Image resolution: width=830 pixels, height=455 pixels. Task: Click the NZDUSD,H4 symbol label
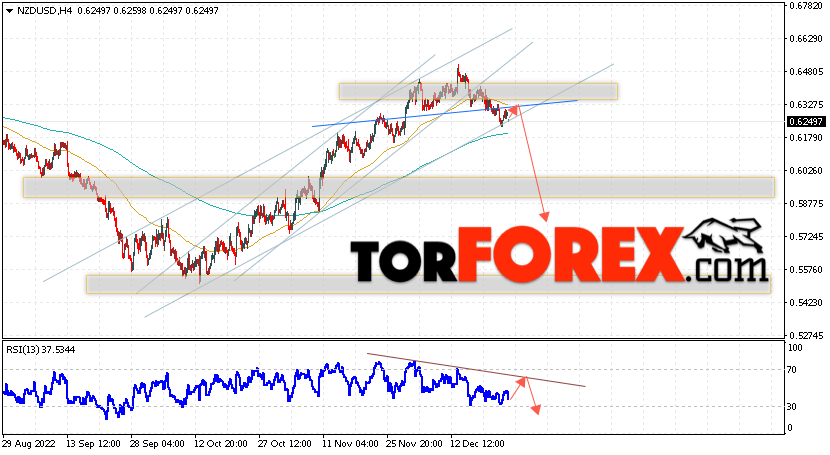(44, 11)
